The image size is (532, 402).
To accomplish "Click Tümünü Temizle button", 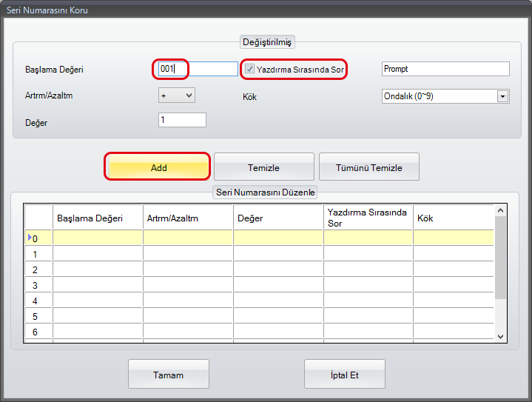I will [368, 167].
